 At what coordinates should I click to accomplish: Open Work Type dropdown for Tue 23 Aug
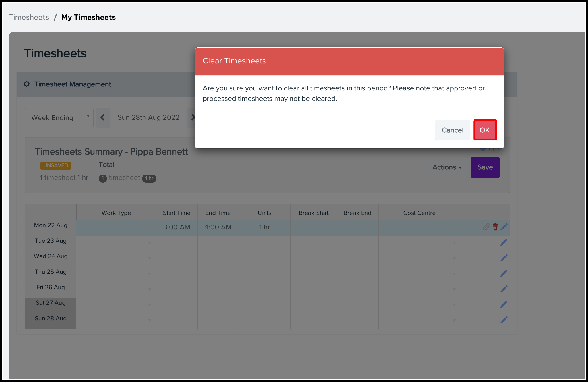116,243
